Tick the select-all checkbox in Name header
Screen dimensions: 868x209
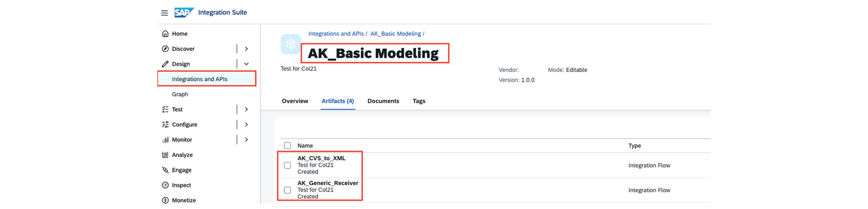[288, 146]
